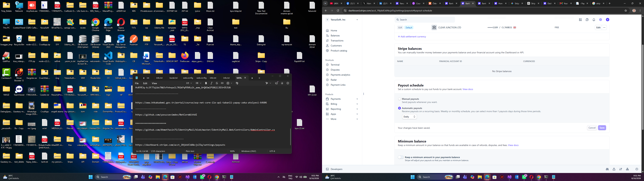This screenshot has height=181, width=644.
Task: Click the warning triangle icon in Stripe footer
Action: pos(614,169)
